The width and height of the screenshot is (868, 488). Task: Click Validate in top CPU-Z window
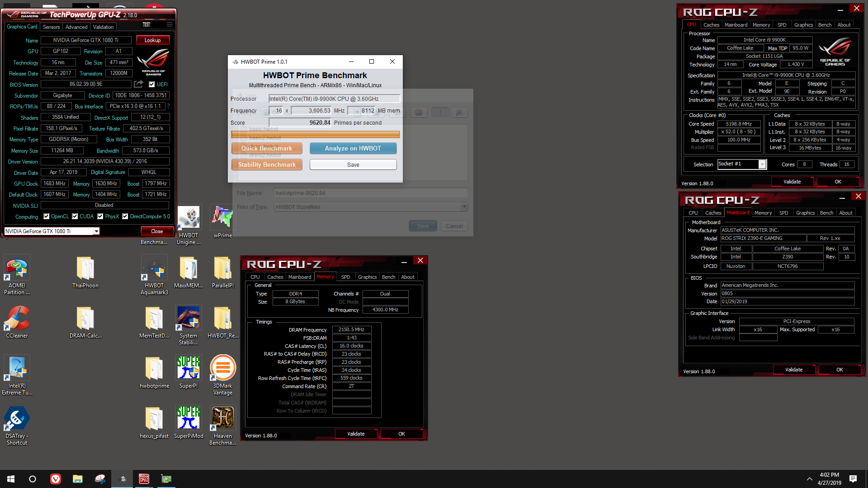click(792, 182)
